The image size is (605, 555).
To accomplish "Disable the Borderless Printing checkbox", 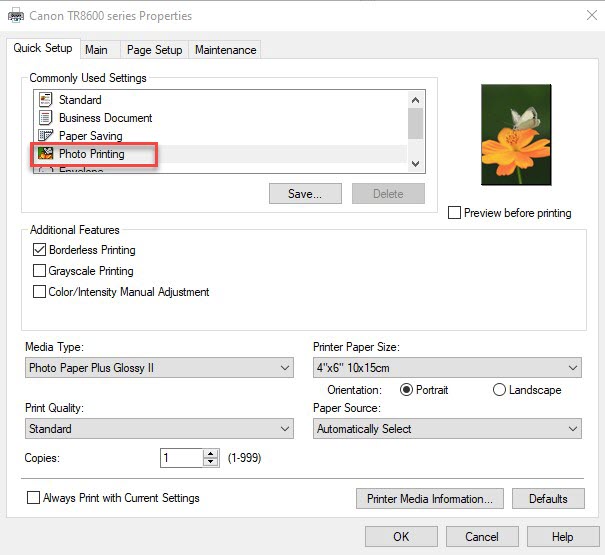I will (40, 250).
